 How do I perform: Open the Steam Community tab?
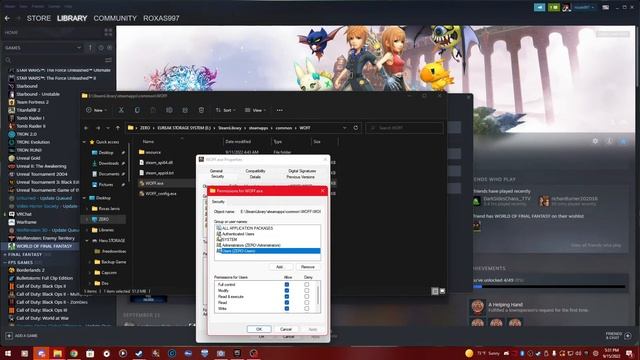point(115,18)
